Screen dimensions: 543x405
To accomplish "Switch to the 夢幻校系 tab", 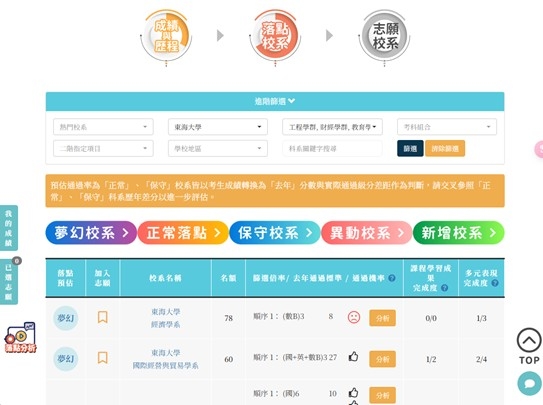I will click(91, 233).
